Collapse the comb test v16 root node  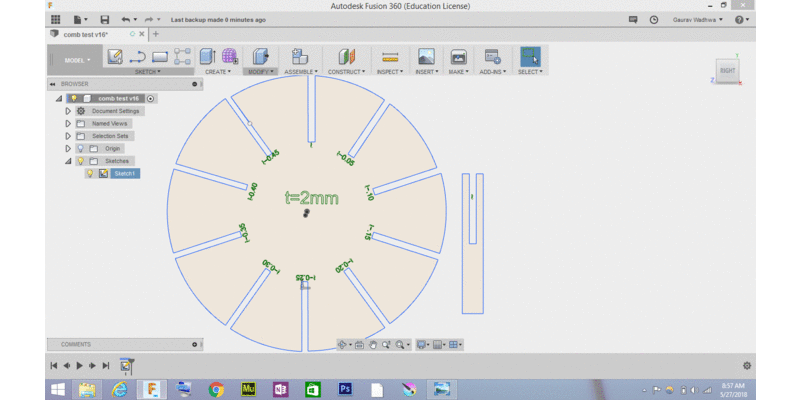(59, 98)
